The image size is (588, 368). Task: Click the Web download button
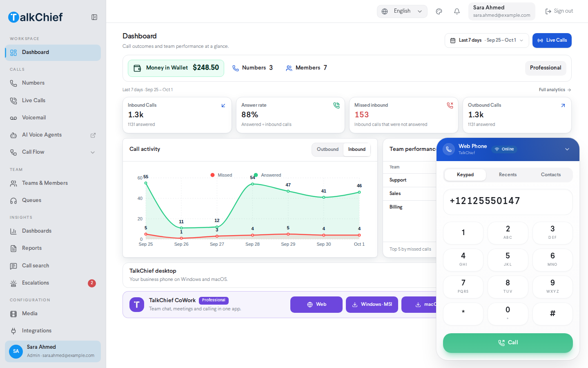coord(316,305)
